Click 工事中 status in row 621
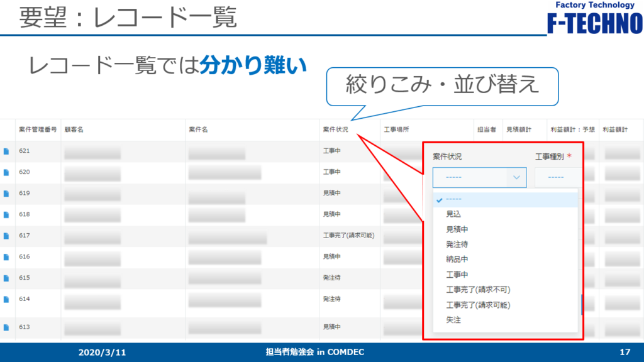 (x=332, y=151)
